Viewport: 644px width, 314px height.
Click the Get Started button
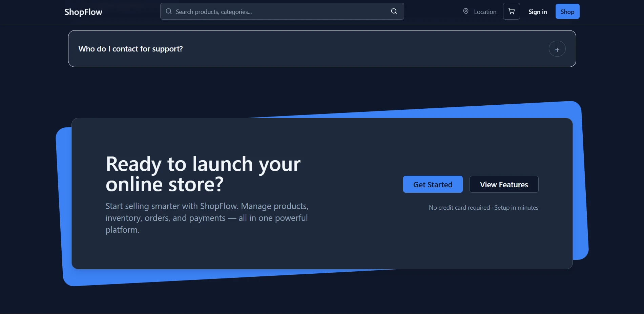(x=433, y=184)
